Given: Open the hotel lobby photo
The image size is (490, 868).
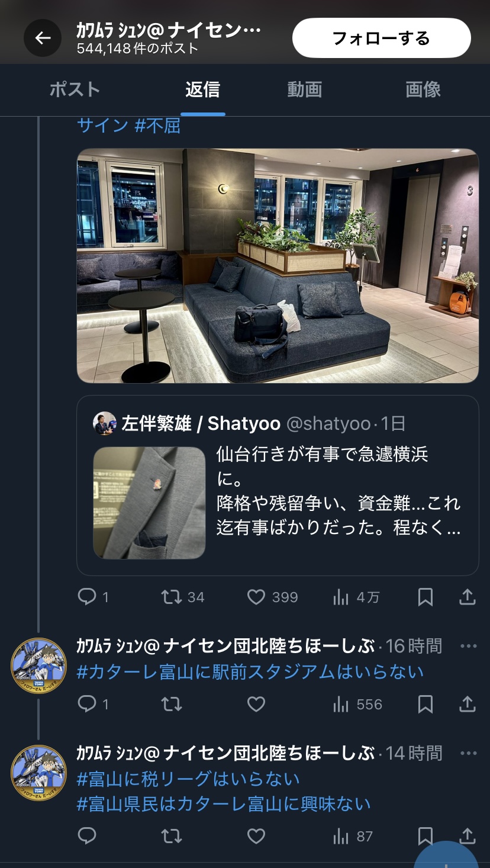Looking at the screenshot, I should (278, 265).
